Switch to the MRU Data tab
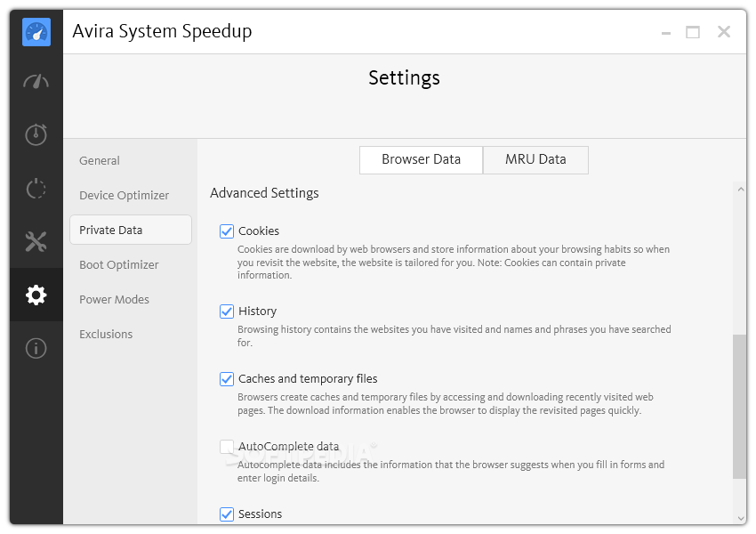Image resolution: width=756 pixels, height=534 pixels. point(535,159)
